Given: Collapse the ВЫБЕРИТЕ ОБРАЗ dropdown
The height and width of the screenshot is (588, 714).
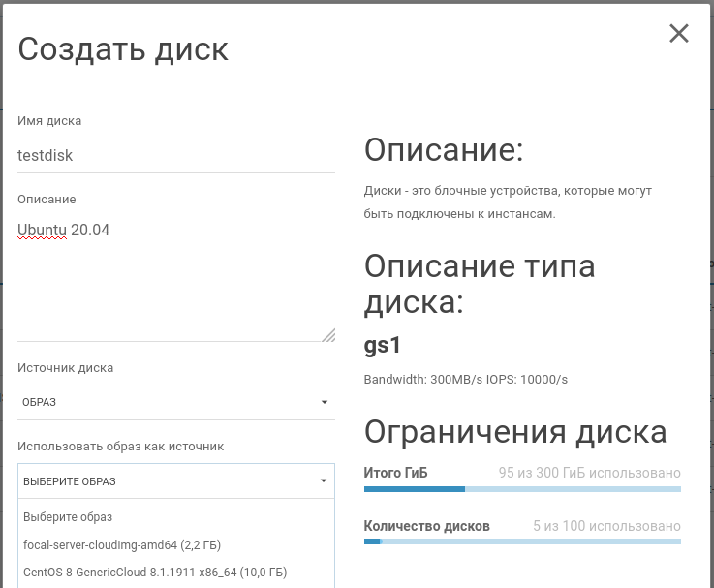Looking at the screenshot, I should 170,481.
